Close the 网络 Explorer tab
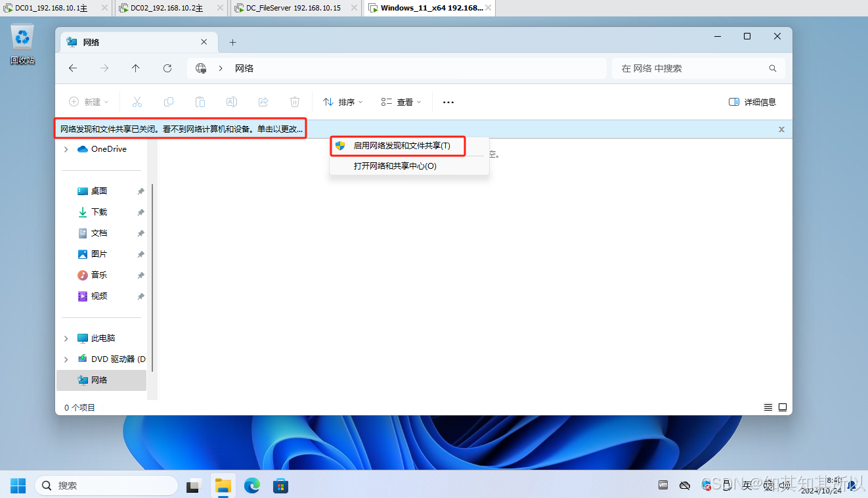The image size is (868, 498). point(204,42)
